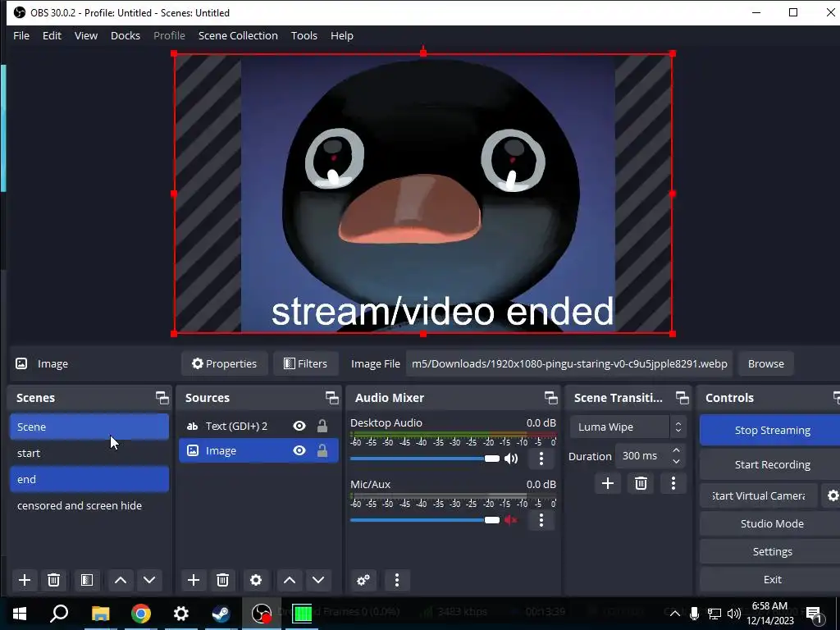Pop out the Scene Transitions dock

point(682,398)
